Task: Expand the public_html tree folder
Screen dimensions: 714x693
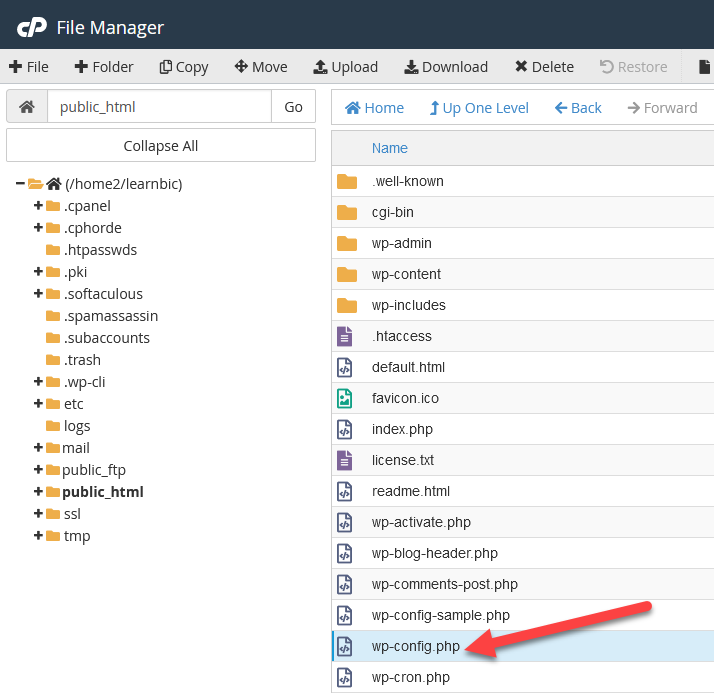Action: pos(38,492)
